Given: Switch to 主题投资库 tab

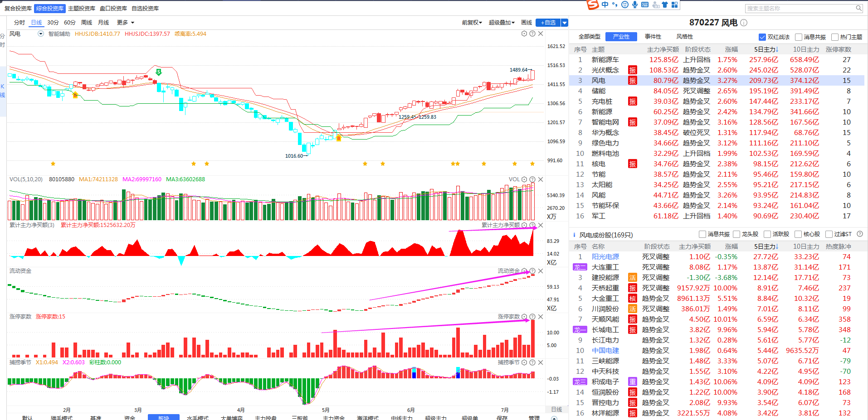Looking at the screenshot, I should (82, 9).
